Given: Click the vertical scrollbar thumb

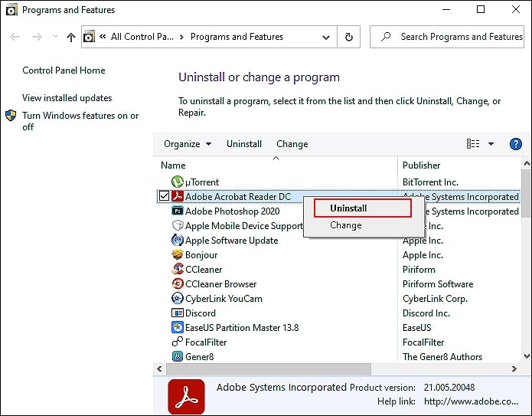Looking at the screenshot, I should (x=526, y=193).
